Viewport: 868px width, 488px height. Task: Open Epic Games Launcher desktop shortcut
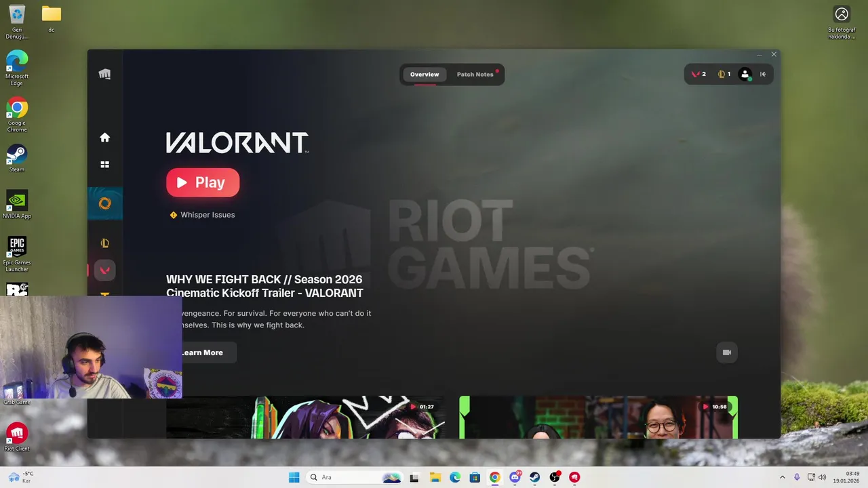(17, 254)
